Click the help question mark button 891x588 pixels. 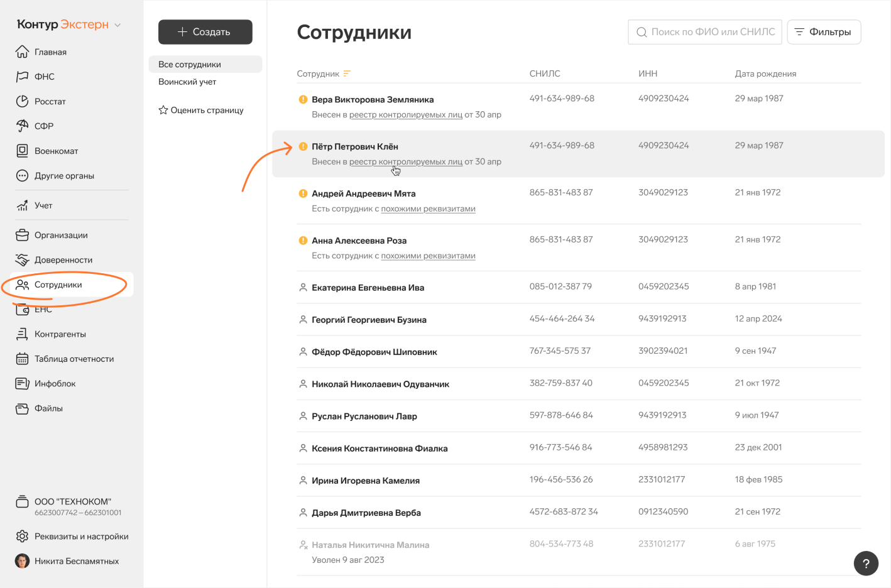pyautogui.click(x=865, y=563)
